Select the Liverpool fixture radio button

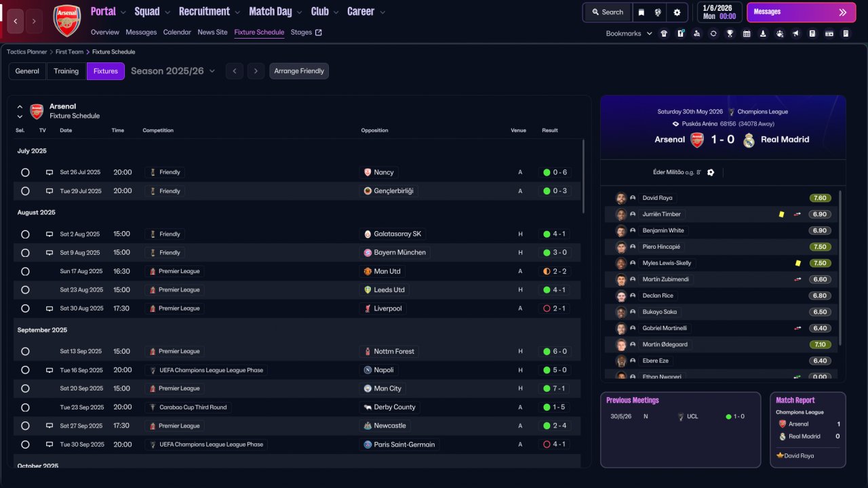pos(25,308)
